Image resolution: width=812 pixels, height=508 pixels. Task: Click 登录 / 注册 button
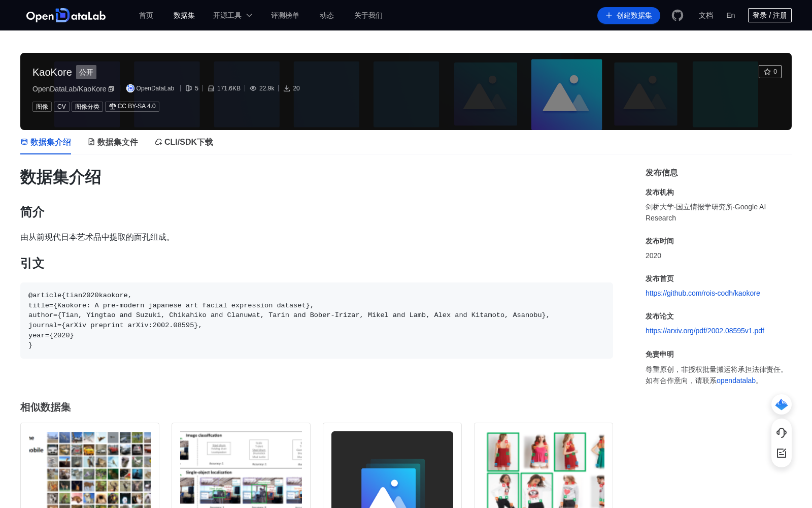tap(770, 15)
